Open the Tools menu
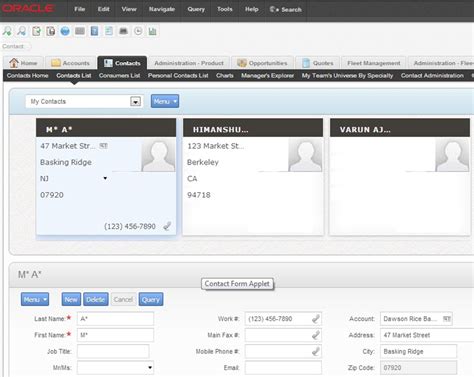The image size is (474, 377). [225, 9]
